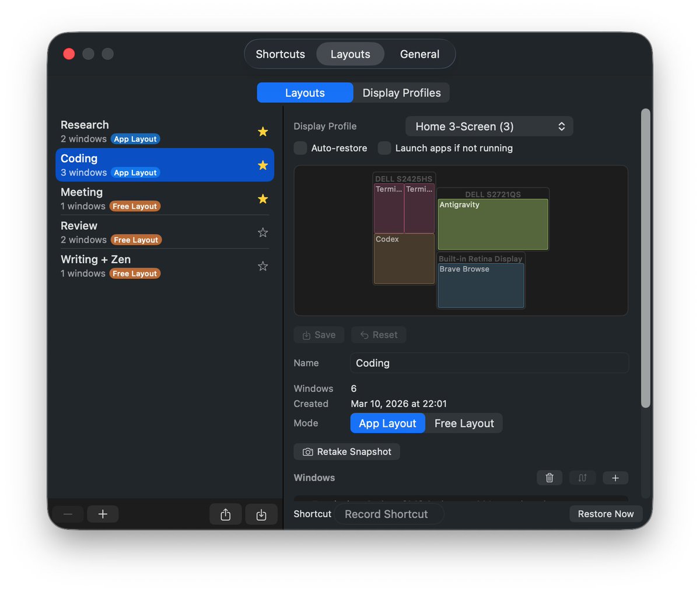Screen dimensions: 700x592
Task: Click Record Shortcut button
Action: 388,514
